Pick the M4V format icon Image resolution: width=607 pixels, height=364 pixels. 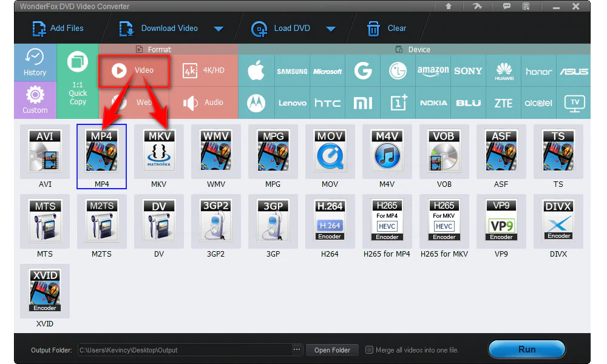coord(387,152)
